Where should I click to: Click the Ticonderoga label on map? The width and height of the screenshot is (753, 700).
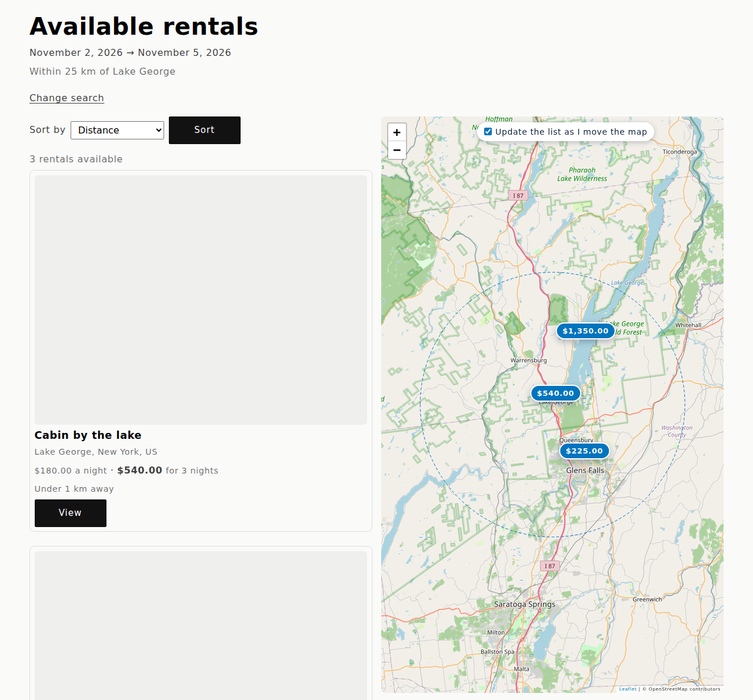[x=679, y=152]
